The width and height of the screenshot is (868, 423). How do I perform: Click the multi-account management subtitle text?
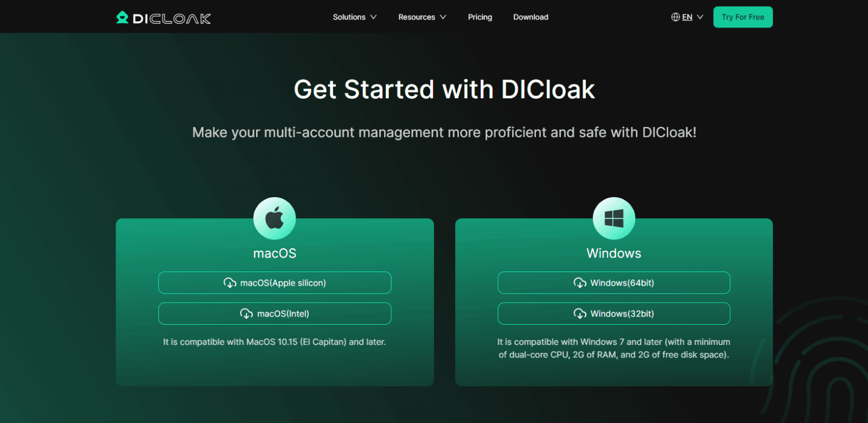[444, 132]
